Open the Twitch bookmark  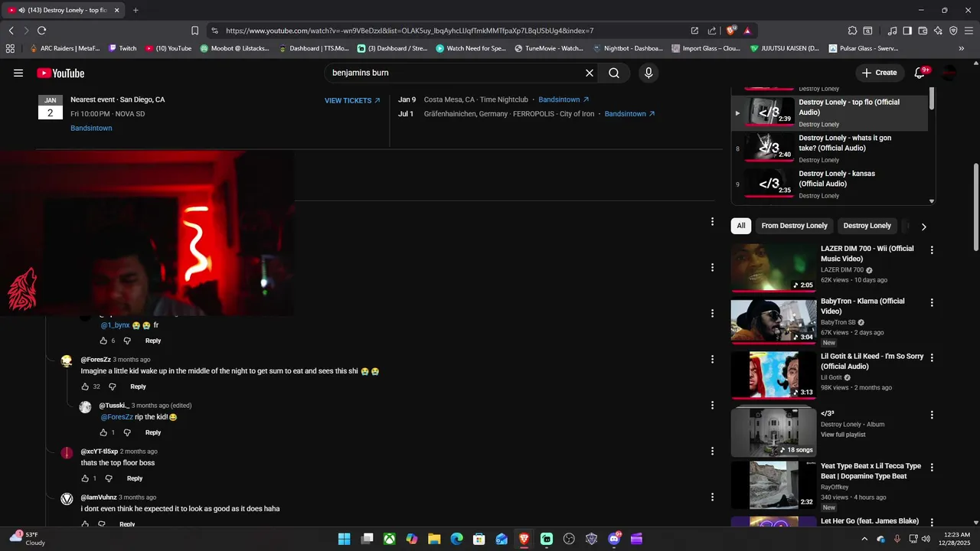(122, 48)
